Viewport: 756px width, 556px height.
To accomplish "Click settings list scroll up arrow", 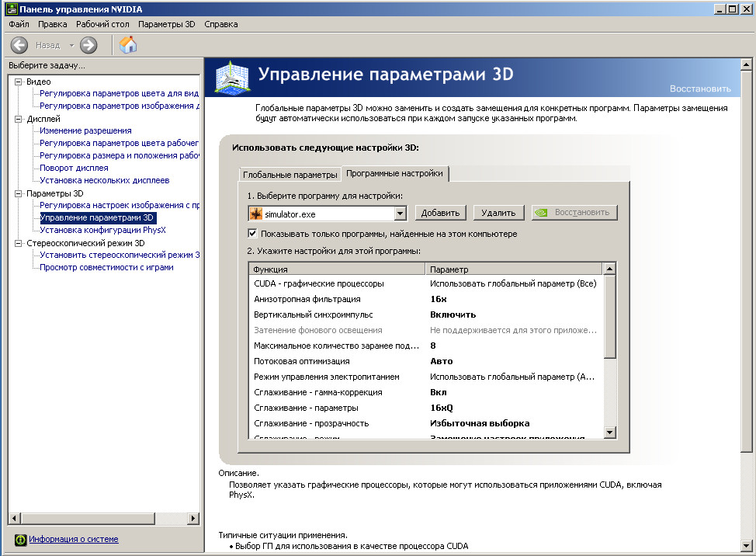I will point(610,269).
